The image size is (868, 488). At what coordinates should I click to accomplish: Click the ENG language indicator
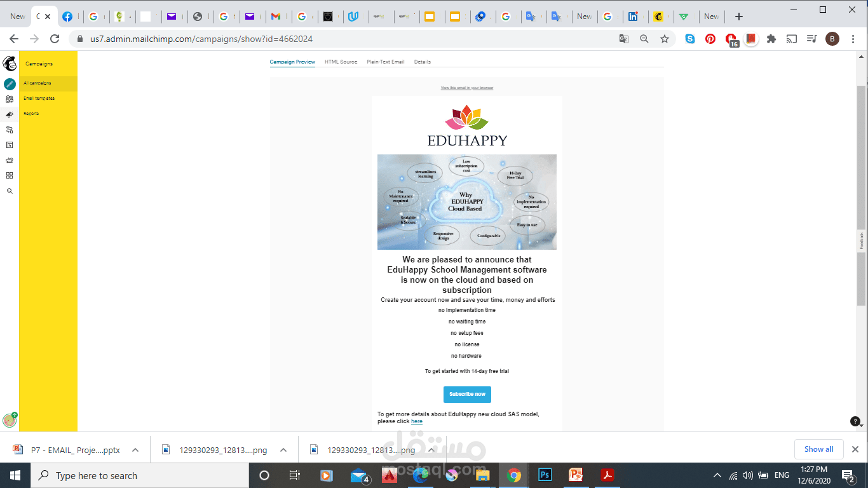coord(782,475)
